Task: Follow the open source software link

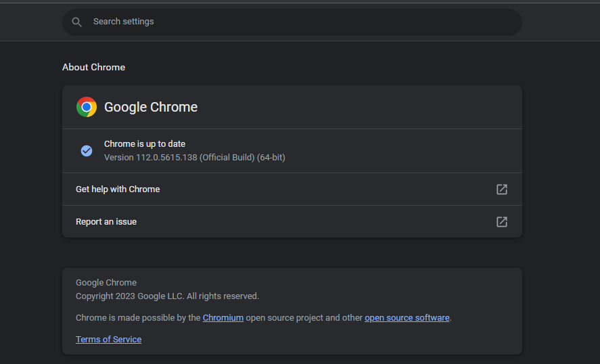Action: tap(407, 318)
